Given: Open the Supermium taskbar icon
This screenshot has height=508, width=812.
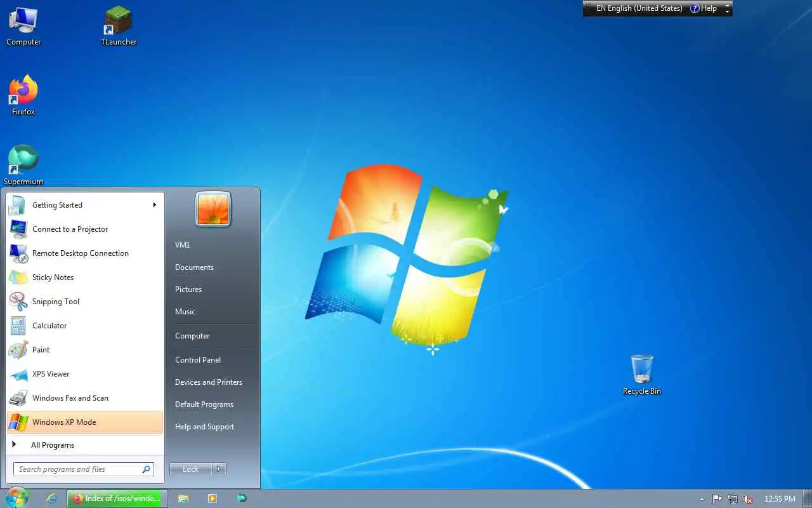Looking at the screenshot, I should point(242,498).
